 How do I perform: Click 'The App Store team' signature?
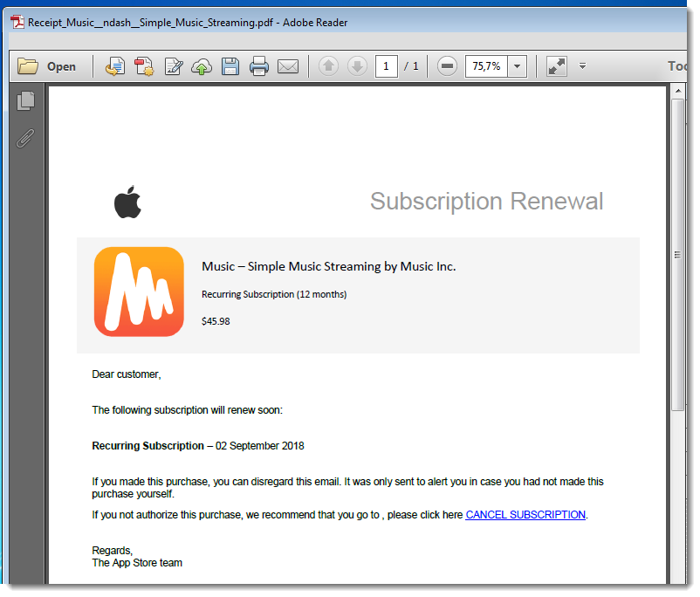click(137, 563)
